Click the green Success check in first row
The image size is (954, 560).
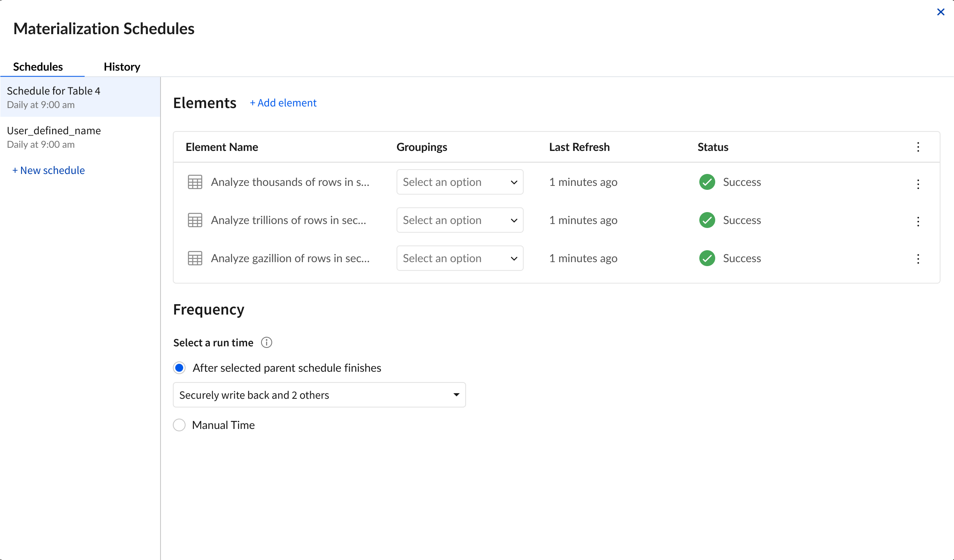(707, 182)
